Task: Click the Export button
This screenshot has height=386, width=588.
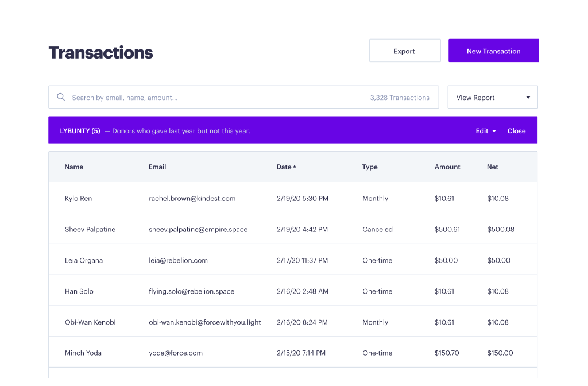Action: (404, 51)
